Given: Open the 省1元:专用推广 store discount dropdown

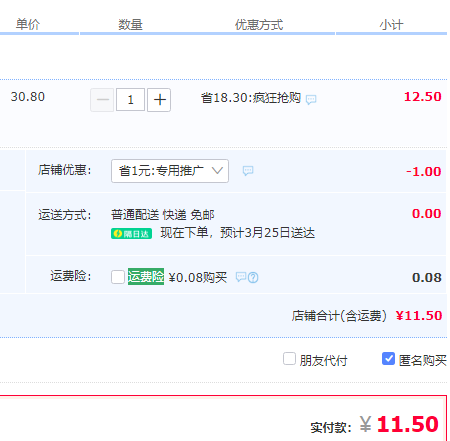Looking at the screenshot, I should [x=170, y=171].
